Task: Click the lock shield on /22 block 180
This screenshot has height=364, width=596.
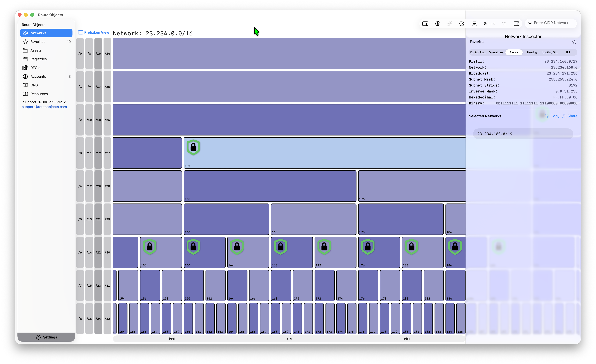Action: point(411,246)
